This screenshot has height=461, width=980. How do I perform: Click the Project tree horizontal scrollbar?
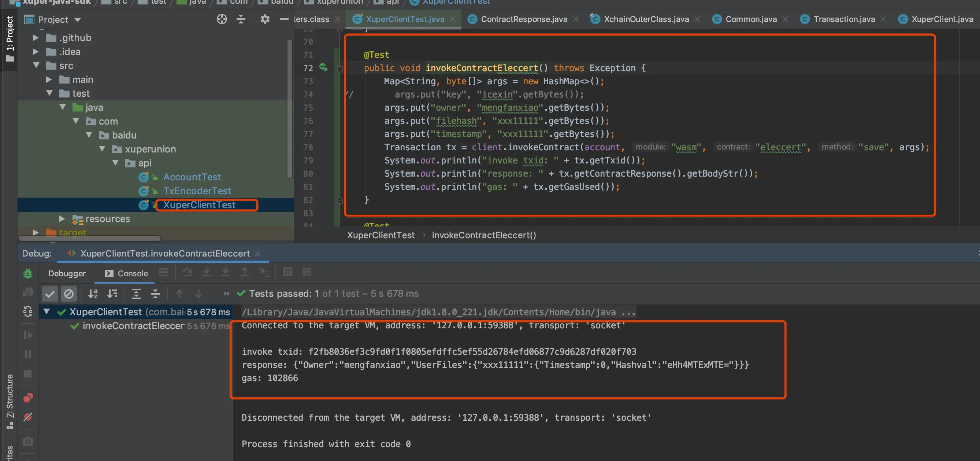tap(90, 239)
